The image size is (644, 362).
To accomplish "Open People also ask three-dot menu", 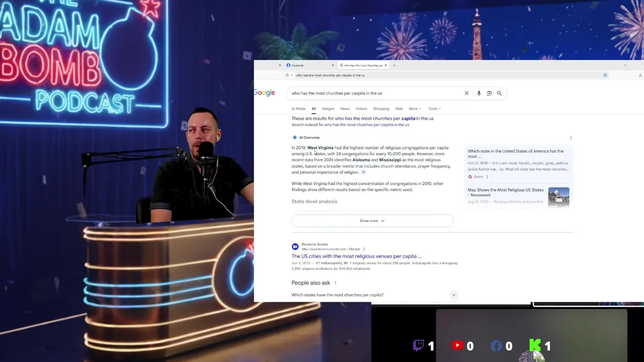I will [335, 283].
